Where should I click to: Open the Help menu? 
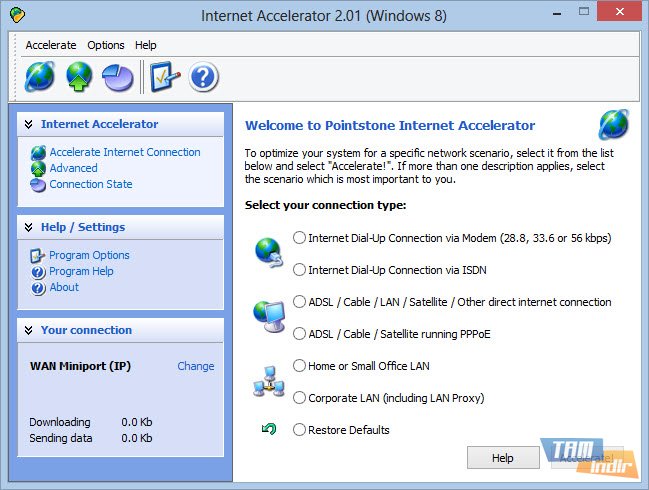(146, 45)
